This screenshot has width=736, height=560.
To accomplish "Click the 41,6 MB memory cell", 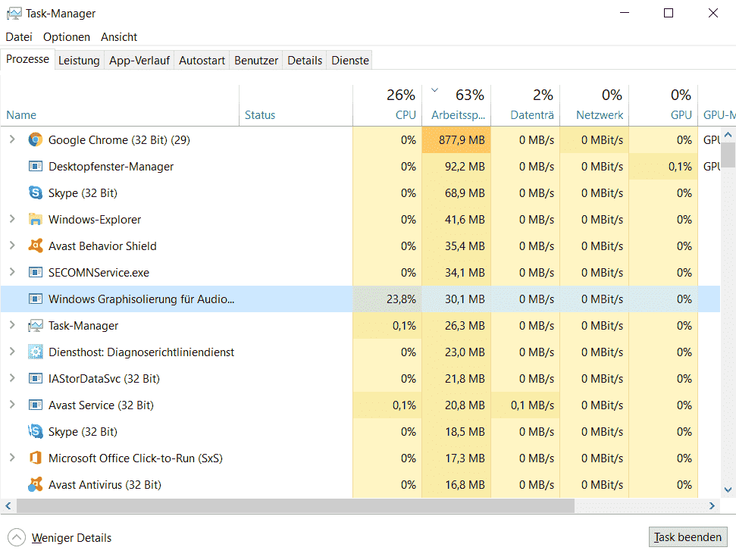I will pos(456,219).
